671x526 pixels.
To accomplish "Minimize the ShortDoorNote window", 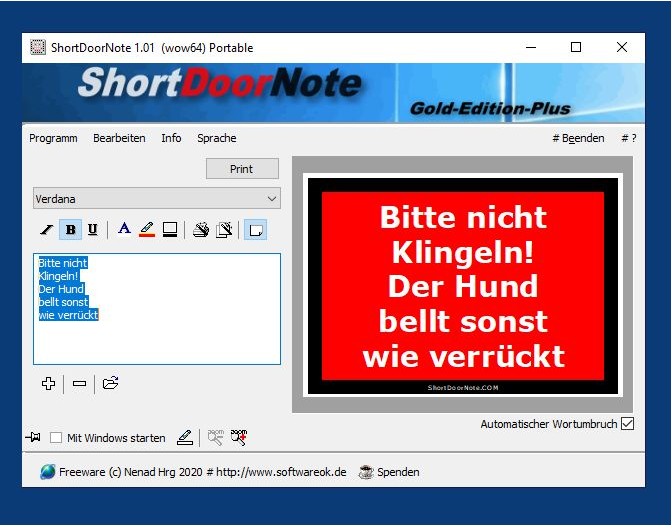I will coord(531,47).
